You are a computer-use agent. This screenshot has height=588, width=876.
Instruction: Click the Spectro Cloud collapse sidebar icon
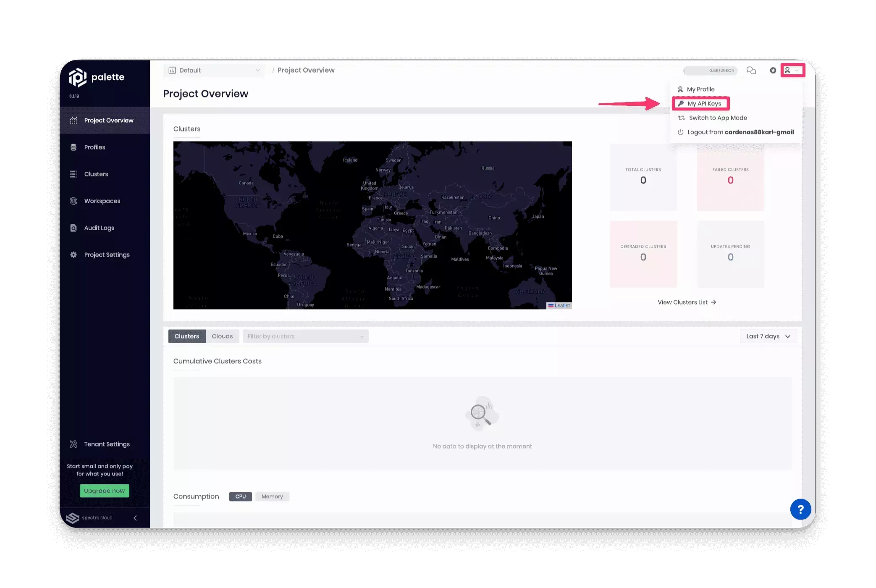tap(135, 518)
